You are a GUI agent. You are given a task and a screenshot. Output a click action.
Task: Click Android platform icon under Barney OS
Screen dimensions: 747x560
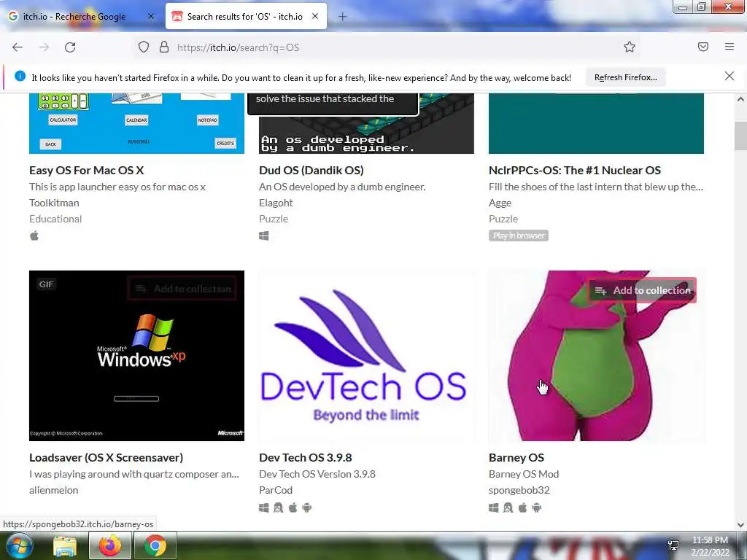coord(536,507)
